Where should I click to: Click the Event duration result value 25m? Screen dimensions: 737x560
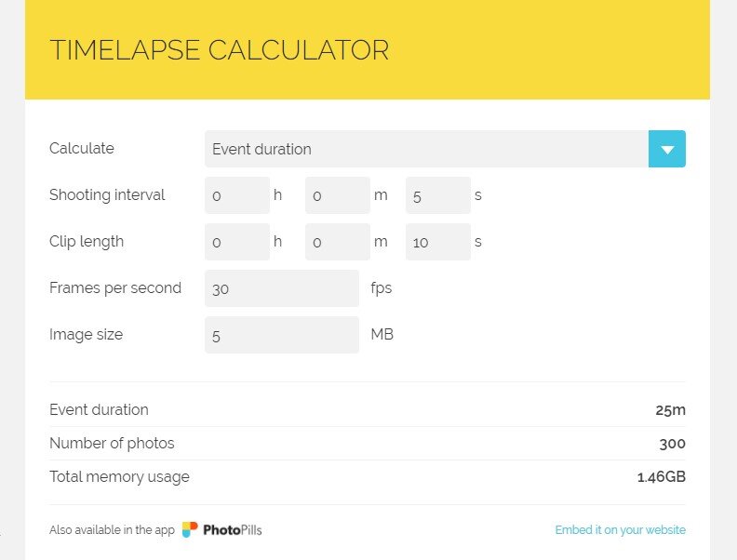tap(670, 409)
